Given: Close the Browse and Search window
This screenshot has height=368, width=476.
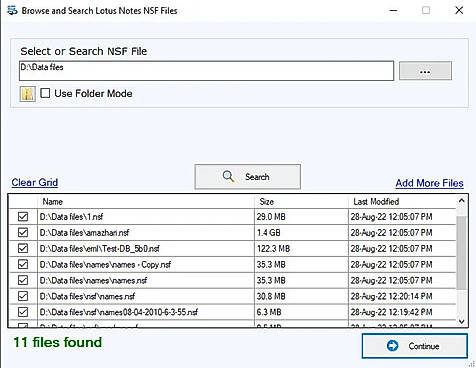Looking at the screenshot, I should point(459,10).
